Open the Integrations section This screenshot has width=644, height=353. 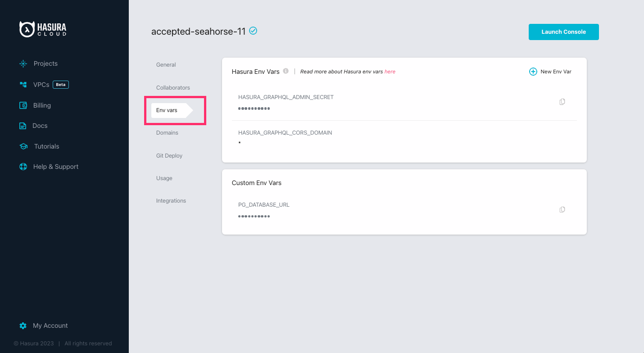point(171,200)
